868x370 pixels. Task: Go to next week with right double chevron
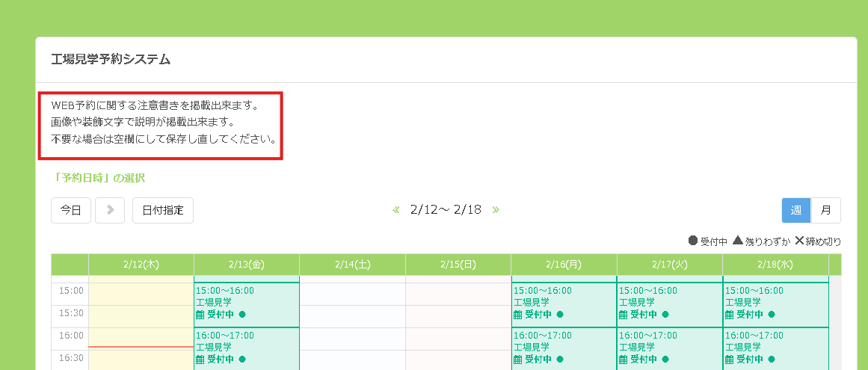[x=496, y=210]
